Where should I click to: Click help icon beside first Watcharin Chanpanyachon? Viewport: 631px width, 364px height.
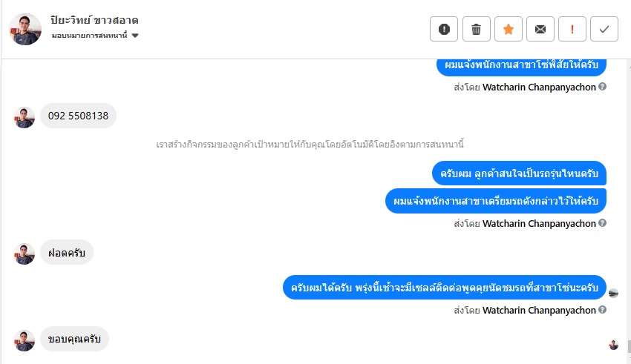(603, 87)
